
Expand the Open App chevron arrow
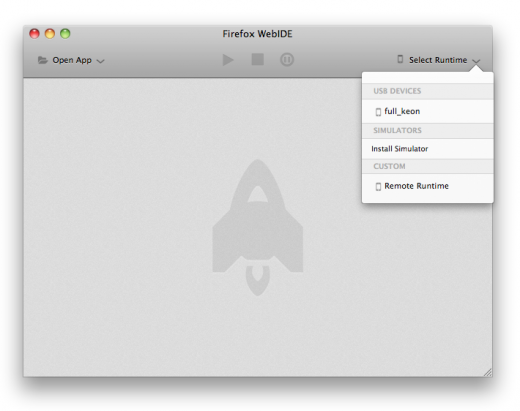[100, 61]
